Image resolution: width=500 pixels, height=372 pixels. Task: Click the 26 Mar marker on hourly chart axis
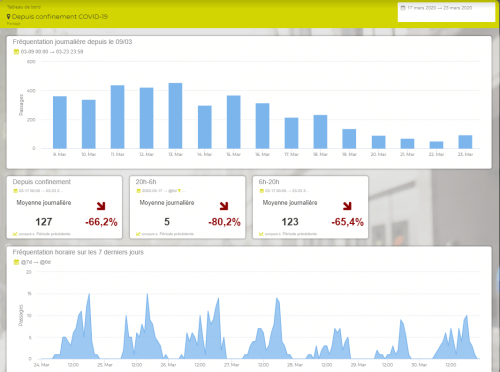click(168, 365)
